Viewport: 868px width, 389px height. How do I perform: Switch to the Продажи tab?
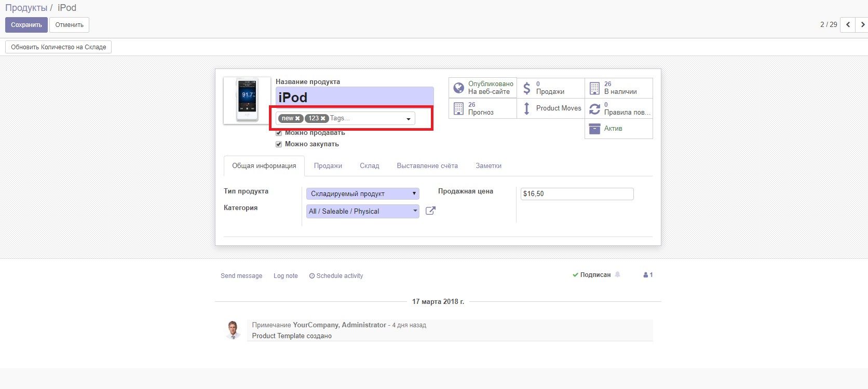tap(328, 166)
